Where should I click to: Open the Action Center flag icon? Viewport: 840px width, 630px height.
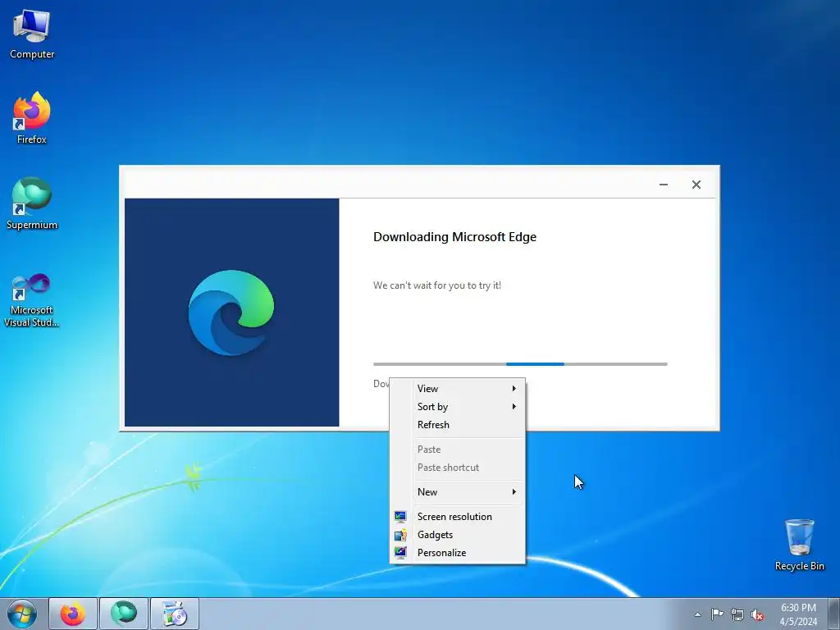point(717,614)
